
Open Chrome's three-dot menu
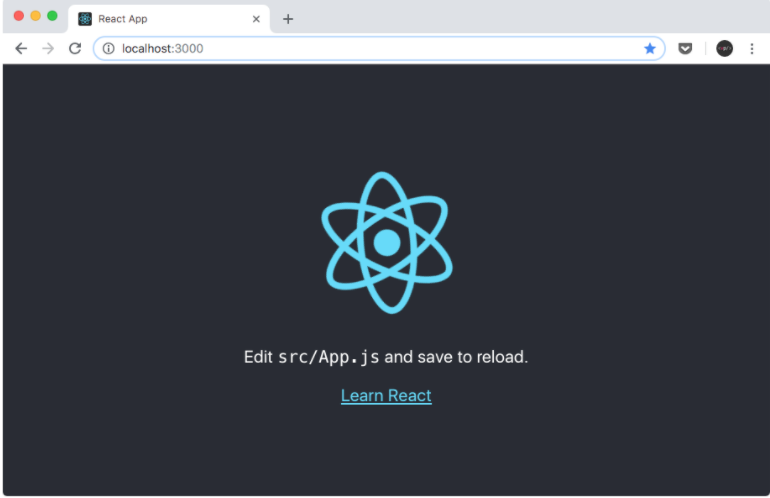[x=752, y=48]
